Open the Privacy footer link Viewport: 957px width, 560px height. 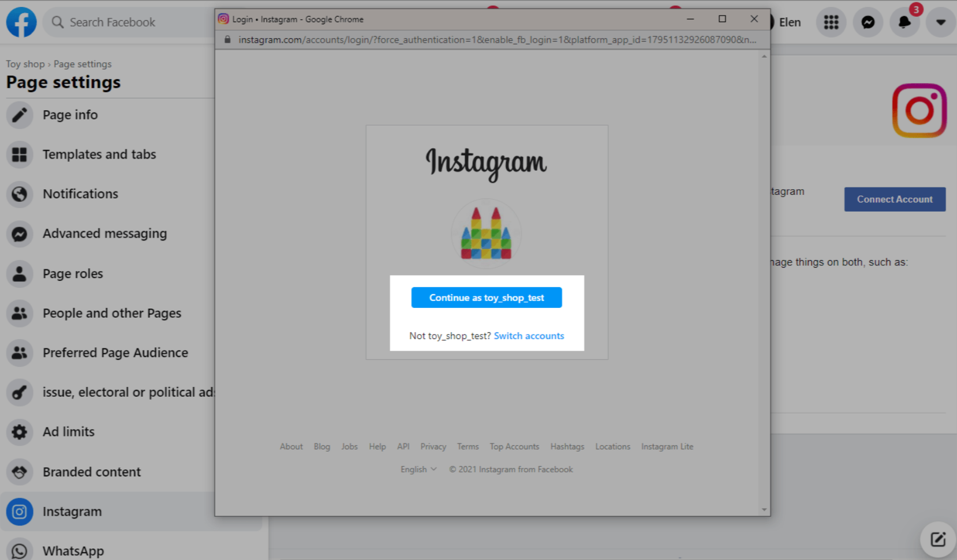click(x=433, y=446)
